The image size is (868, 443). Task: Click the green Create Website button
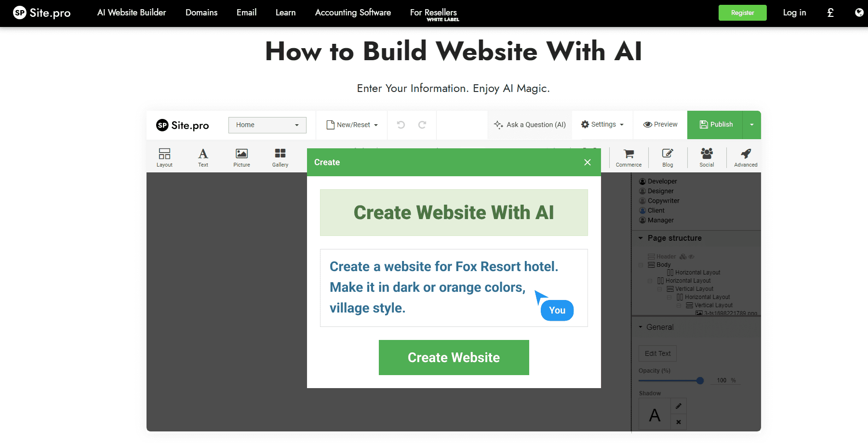click(x=454, y=357)
